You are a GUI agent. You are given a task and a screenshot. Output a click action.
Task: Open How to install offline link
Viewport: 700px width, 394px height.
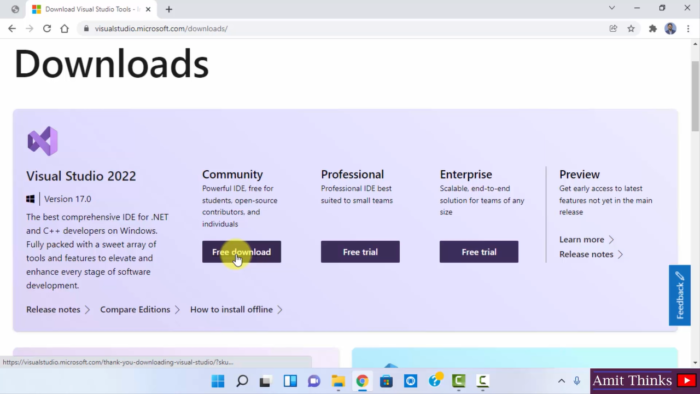[237, 310]
